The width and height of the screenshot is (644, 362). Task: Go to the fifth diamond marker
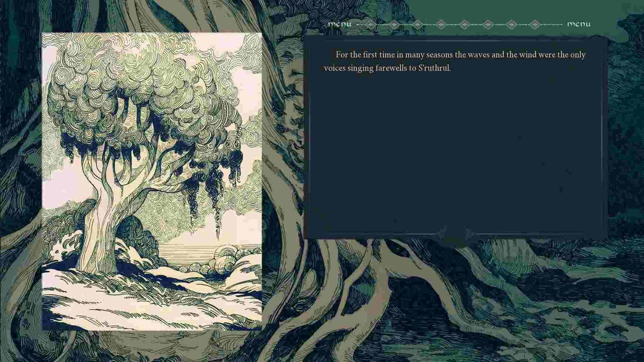point(464,24)
